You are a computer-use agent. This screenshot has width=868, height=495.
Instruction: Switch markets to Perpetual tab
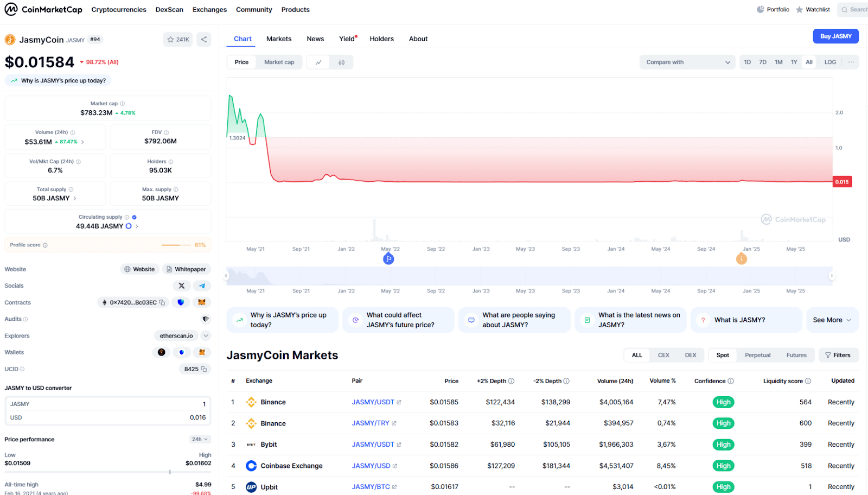[x=757, y=356]
